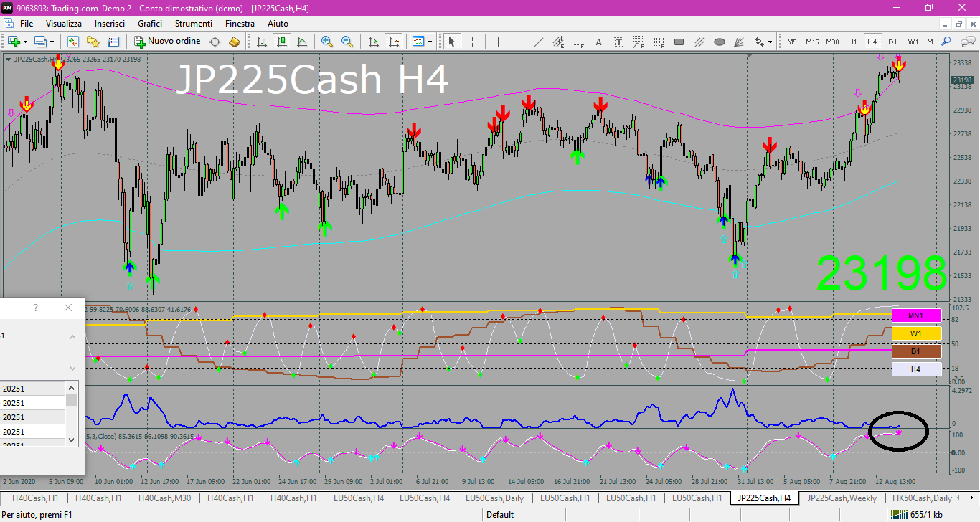
Task: Zoom in on the chart
Action: (x=327, y=42)
